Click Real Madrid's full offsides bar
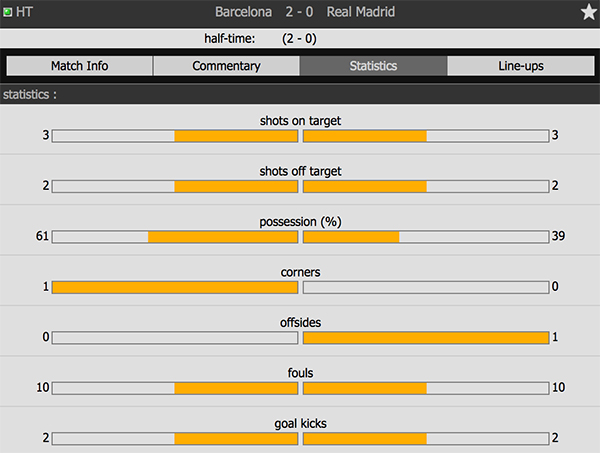 (425, 337)
